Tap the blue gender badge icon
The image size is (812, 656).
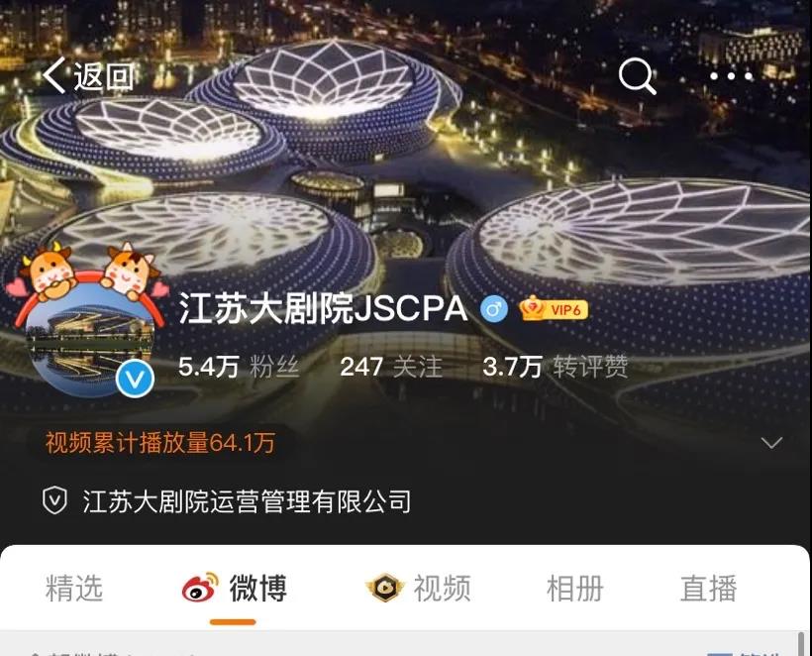click(494, 309)
